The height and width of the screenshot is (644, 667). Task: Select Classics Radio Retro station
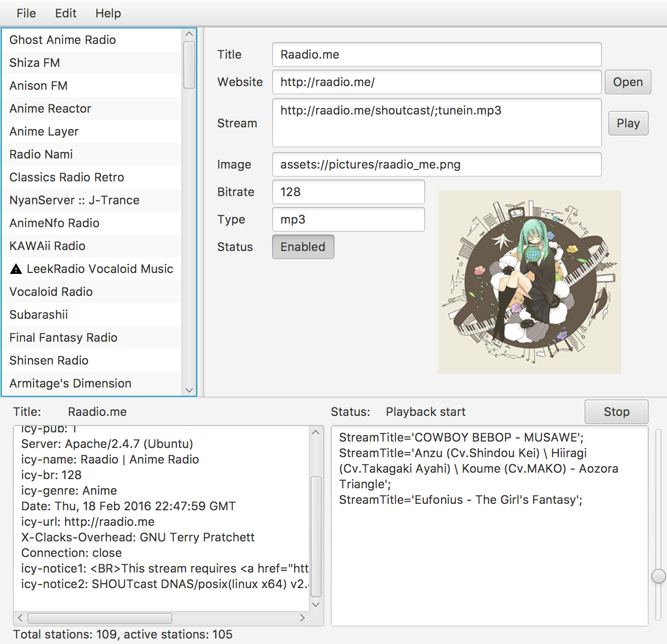pyautogui.click(x=92, y=177)
